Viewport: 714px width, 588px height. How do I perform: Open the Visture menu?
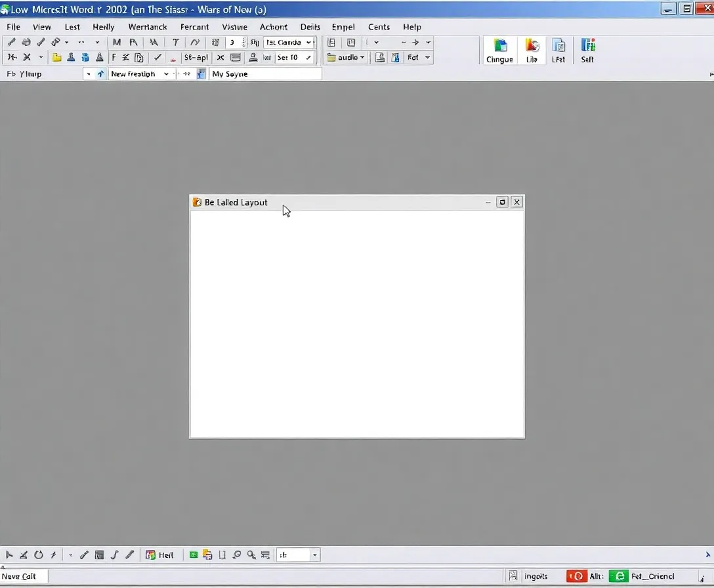[234, 27]
